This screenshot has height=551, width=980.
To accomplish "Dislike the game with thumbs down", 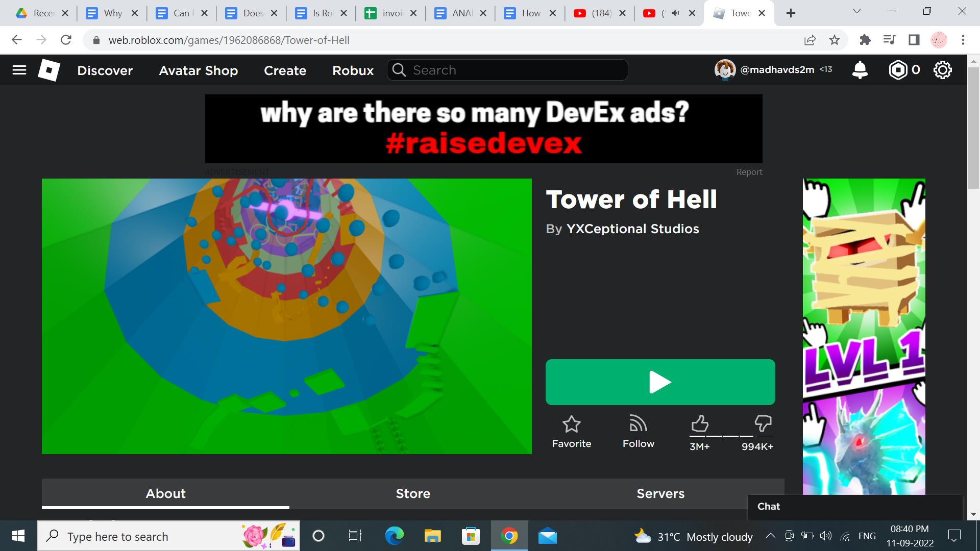I will tap(763, 423).
